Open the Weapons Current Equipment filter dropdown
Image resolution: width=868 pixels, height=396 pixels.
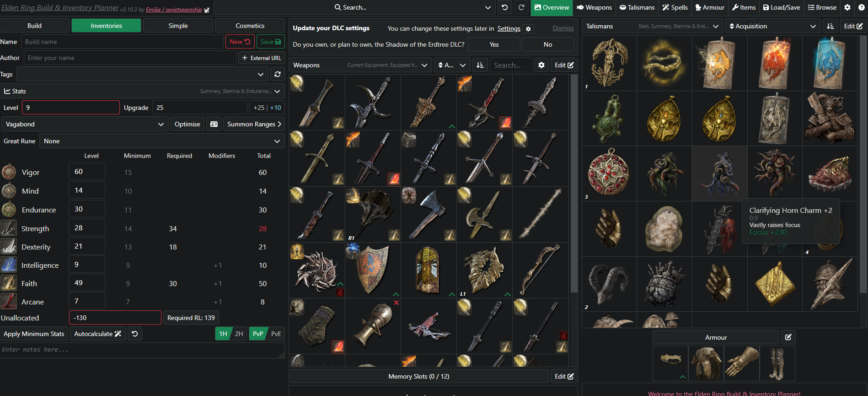[387, 65]
